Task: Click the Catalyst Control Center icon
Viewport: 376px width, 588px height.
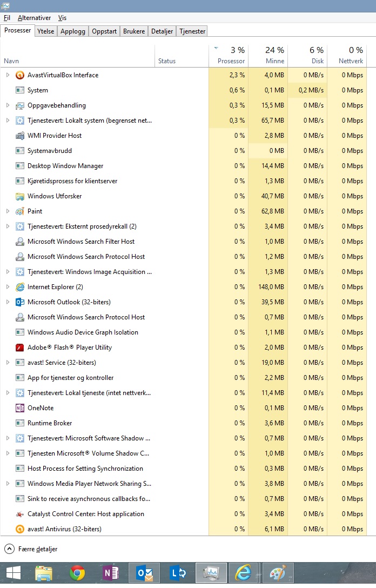Action: click(20, 514)
